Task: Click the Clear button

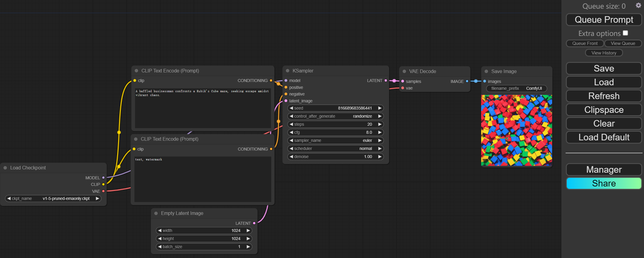Action: (604, 124)
